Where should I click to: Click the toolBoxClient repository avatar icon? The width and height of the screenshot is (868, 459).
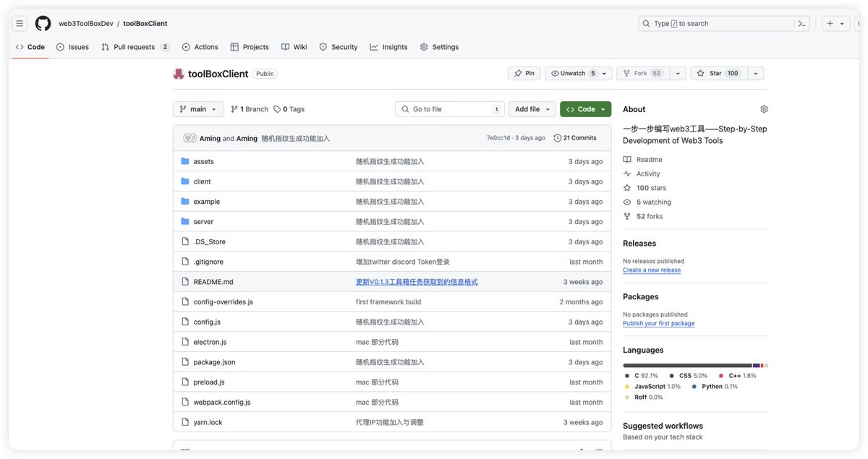click(179, 74)
